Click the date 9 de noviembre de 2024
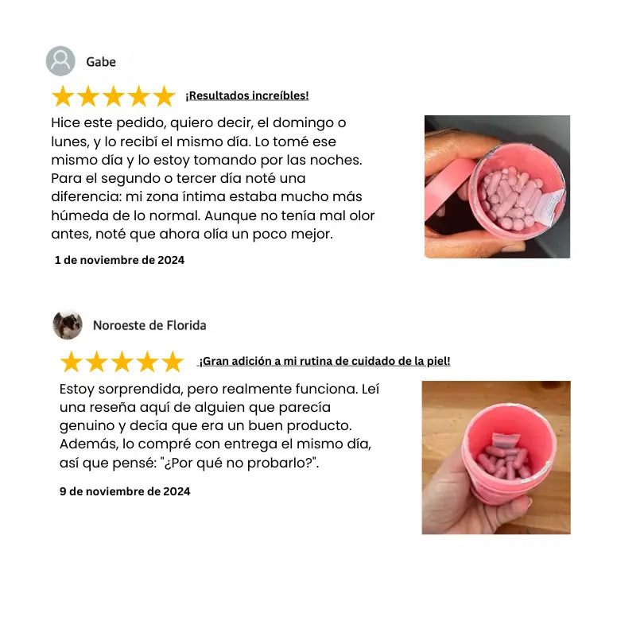644x644 pixels. tap(125, 491)
